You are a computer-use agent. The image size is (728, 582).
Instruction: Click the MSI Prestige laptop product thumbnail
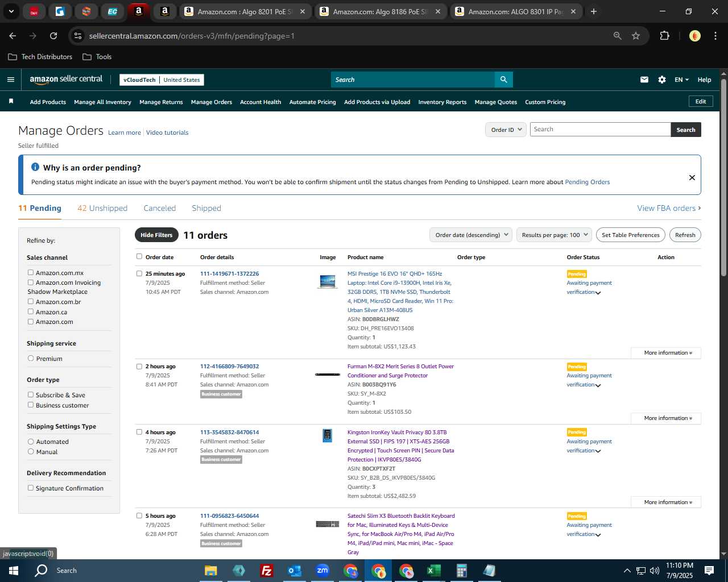[327, 281]
